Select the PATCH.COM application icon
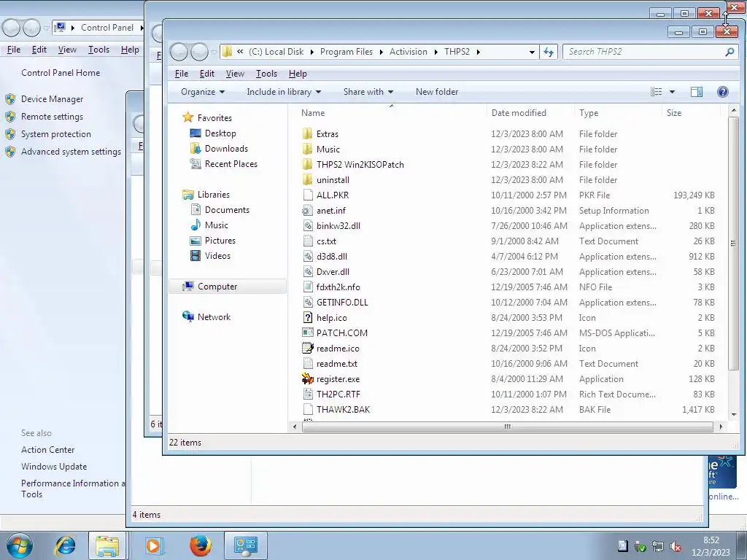Screen dimensions: 747x560 308,332
